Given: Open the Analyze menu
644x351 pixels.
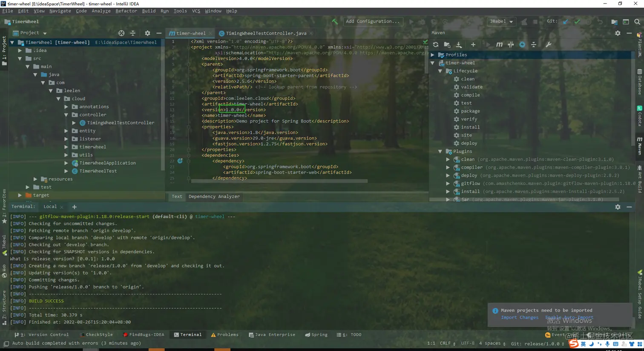Looking at the screenshot, I should point(101,11).
